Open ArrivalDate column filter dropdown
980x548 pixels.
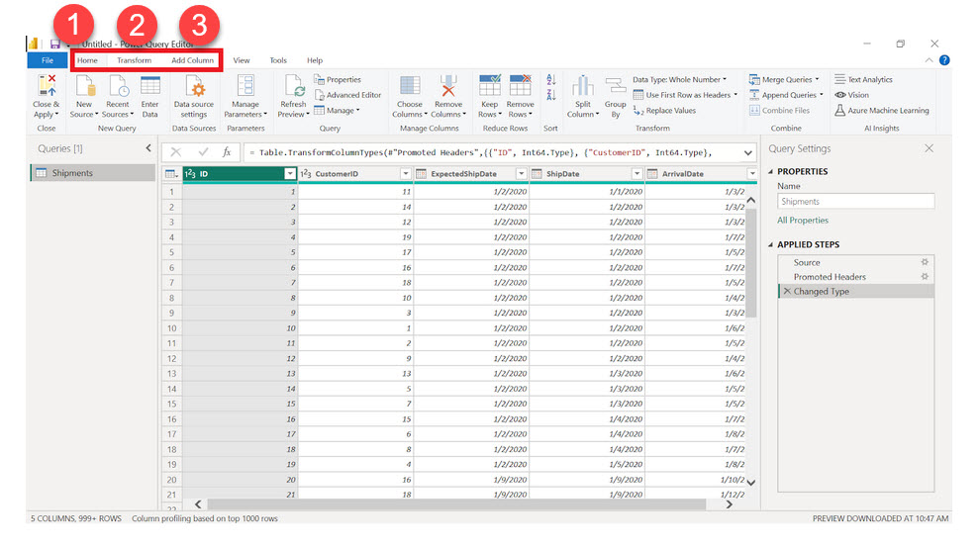(x=752, y=174)
